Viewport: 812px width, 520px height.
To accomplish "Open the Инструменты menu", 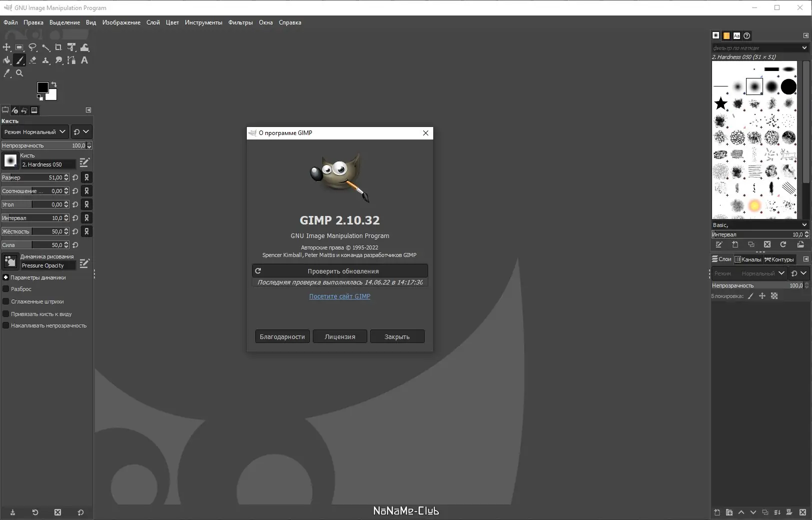I will (203, 22).
